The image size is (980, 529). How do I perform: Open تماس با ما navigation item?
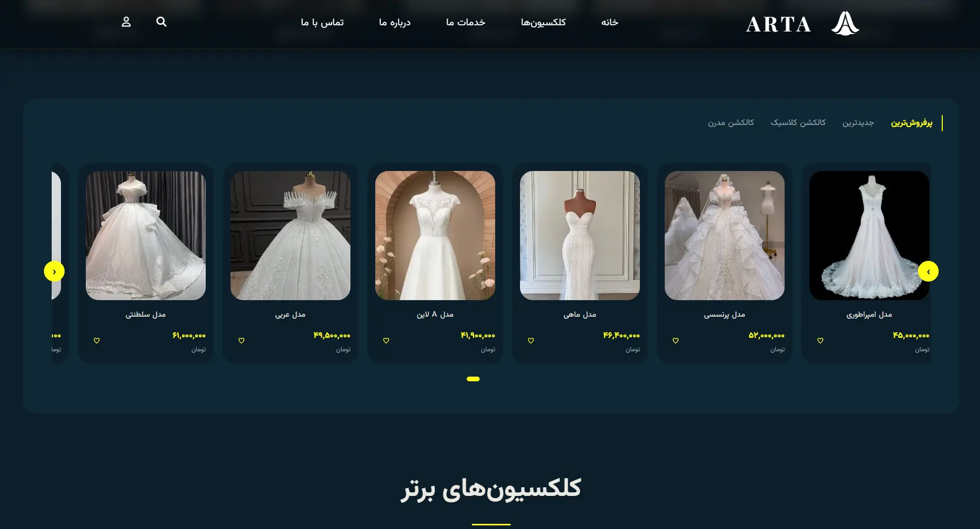click(322, 22)
